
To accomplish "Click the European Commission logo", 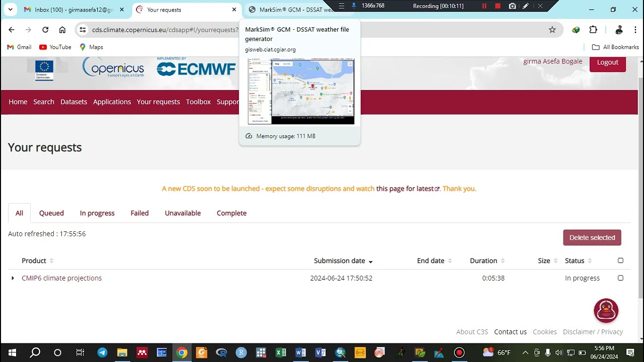I will click(44, 69).
